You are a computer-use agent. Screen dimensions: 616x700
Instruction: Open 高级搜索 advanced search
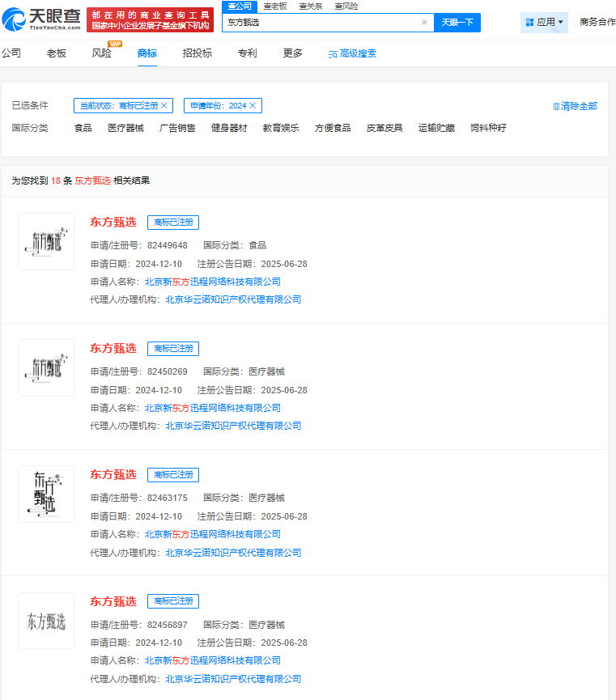click(352, 54)
